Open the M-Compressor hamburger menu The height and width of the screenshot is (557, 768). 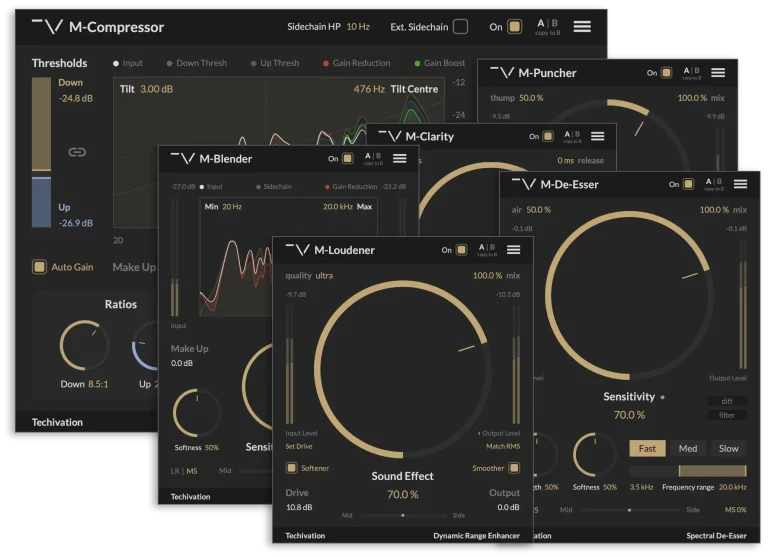pyautogui.click(x=582, y=26)
